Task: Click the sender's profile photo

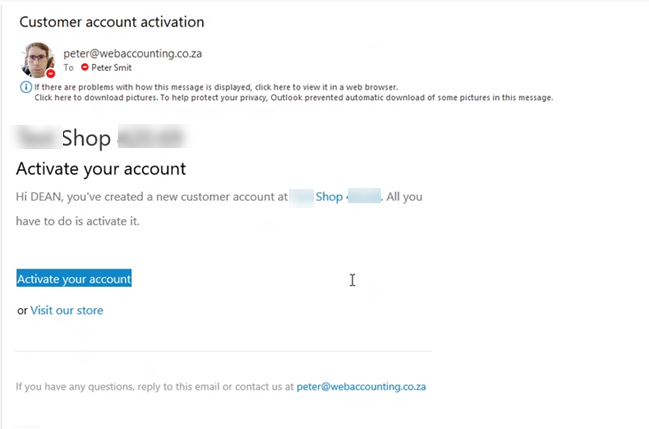Action: click(x=38, y=59)
